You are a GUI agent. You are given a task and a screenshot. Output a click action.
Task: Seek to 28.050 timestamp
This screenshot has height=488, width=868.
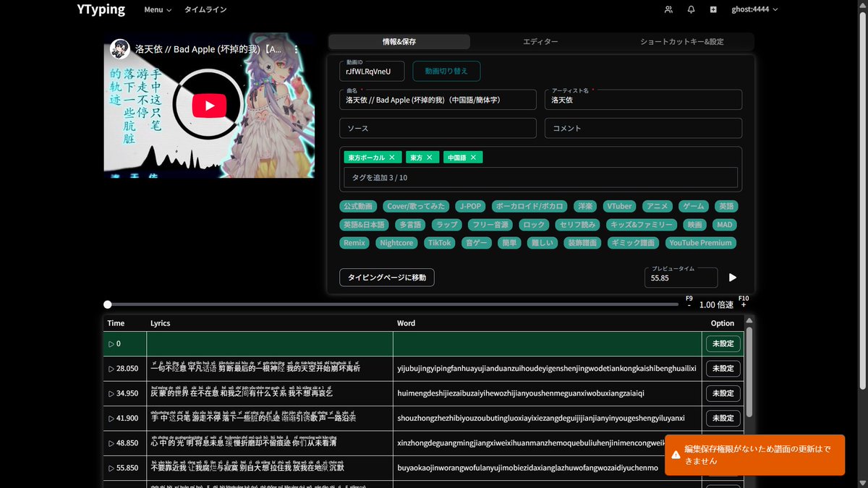[123, 369]
